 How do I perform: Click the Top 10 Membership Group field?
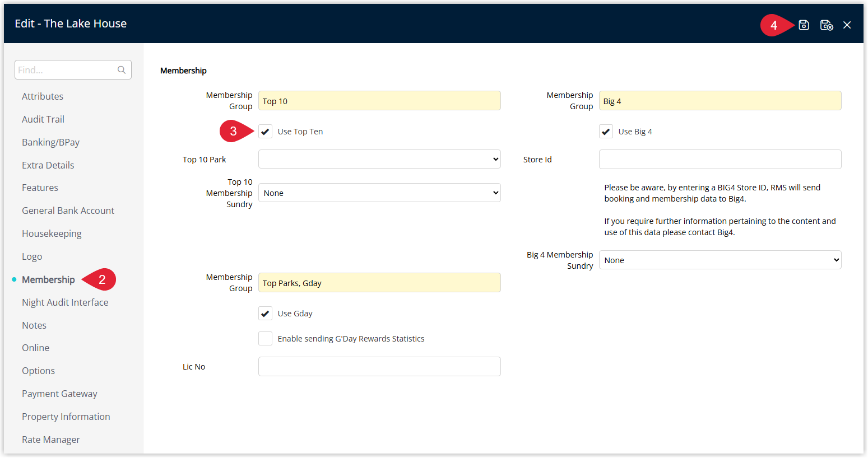379,101
